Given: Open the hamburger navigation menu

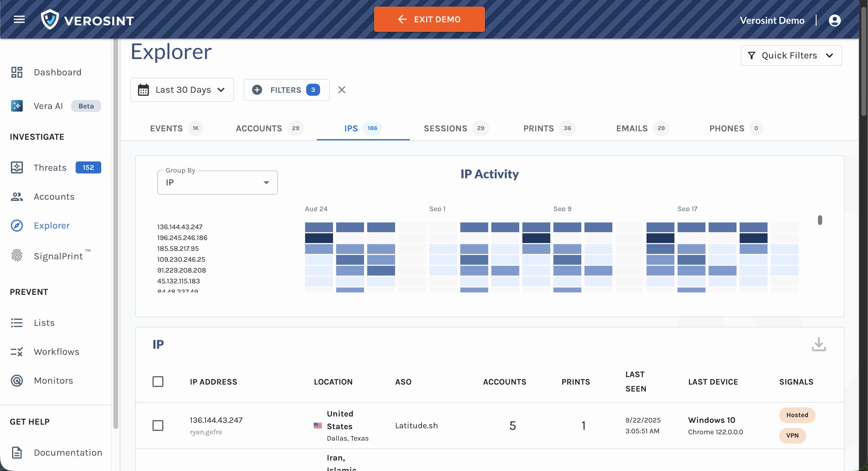Looking at the screenshot, I should click(x=19, y=20).
